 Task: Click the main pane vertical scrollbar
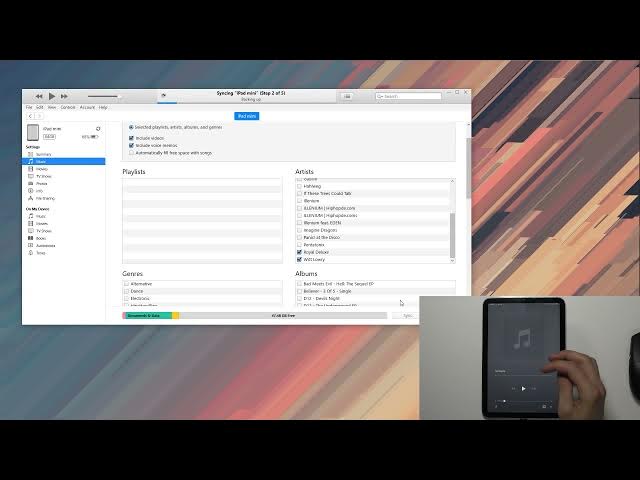point(469,168)
